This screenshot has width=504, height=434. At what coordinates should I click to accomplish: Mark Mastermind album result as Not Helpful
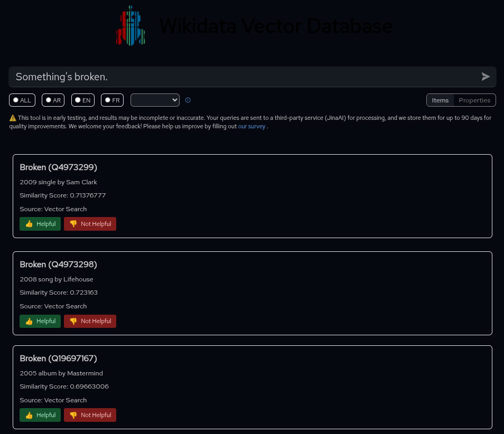[x=90, y=415]
